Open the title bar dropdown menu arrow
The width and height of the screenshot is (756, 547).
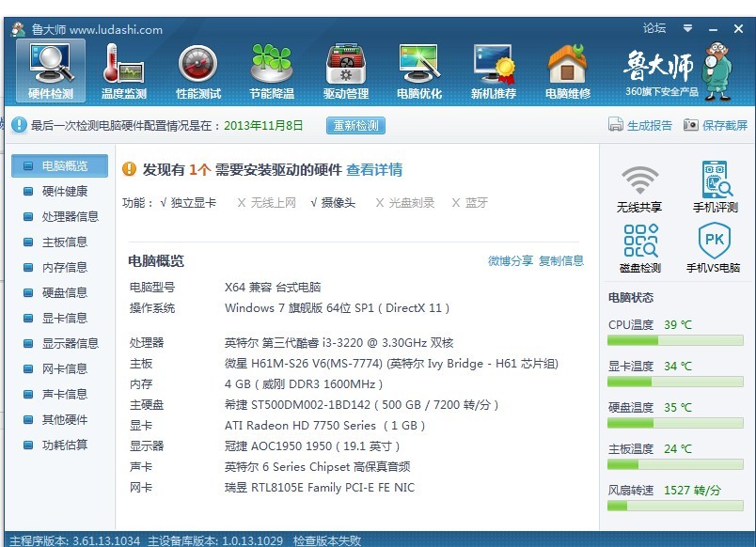click(687, 28)
